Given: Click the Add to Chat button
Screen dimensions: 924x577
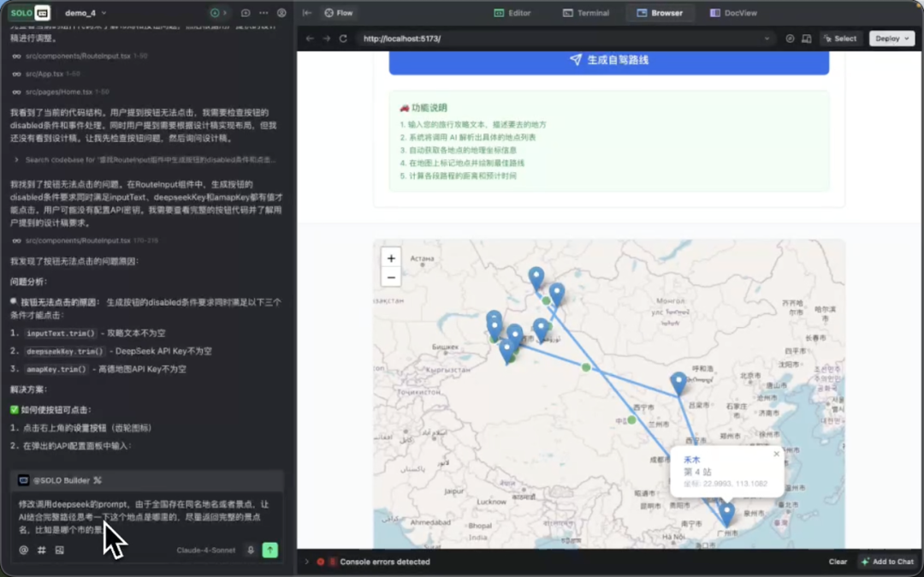Looking at the screenshot, I should coord(887,562).
